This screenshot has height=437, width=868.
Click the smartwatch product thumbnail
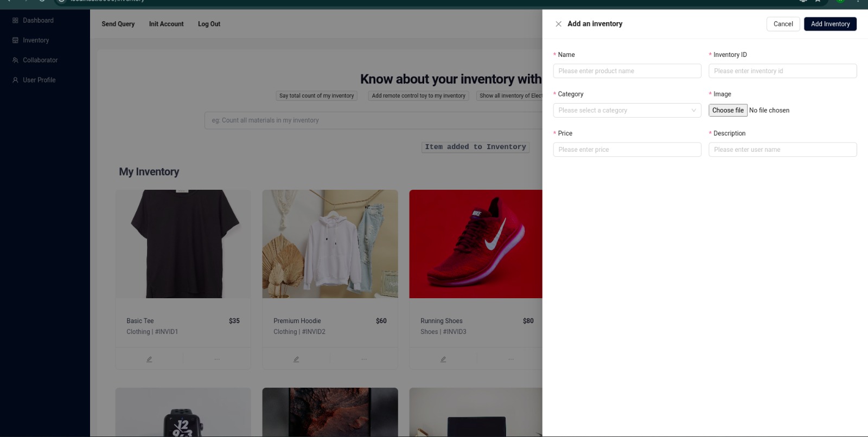[183, 413]
